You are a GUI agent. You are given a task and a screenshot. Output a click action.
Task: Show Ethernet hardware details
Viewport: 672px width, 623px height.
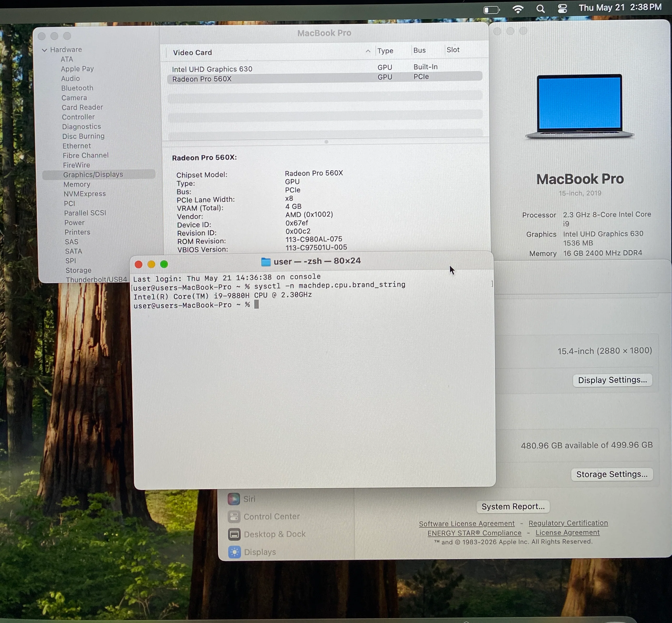tap(77, 146)
